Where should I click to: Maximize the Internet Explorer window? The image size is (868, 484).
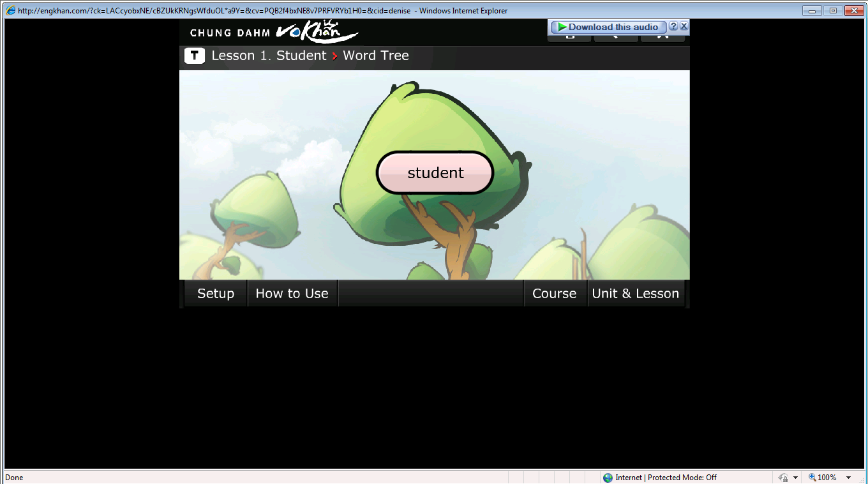(832, 10)
